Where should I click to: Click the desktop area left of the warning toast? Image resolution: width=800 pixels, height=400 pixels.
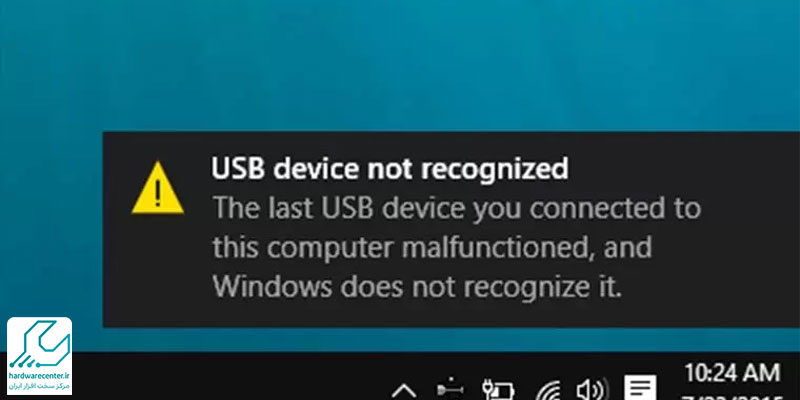tap(51, 224)
